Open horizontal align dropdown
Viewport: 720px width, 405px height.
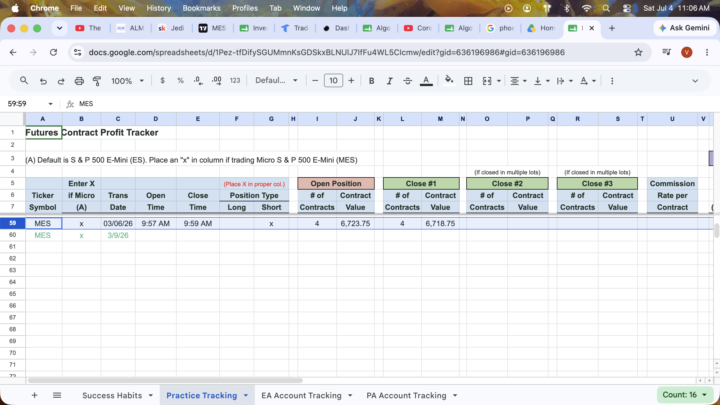click(x=518, y=81)
